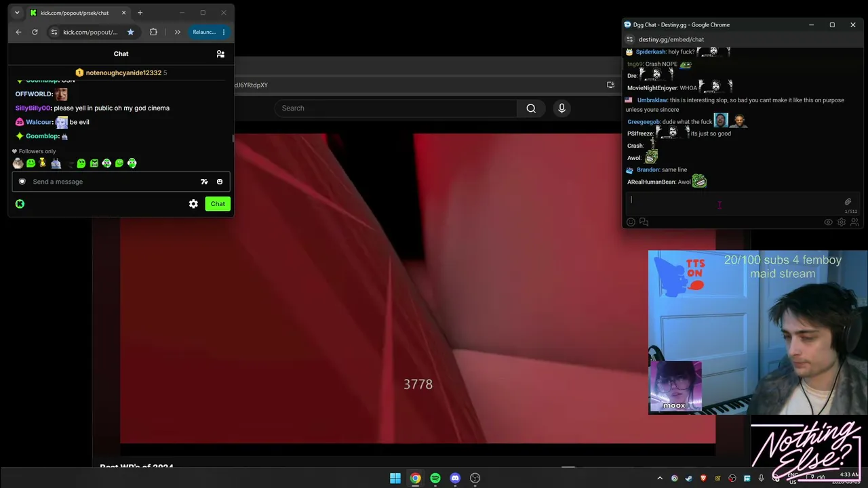Bookmark the Kick chat page with the star
This screenshot has width=868, height=488.
point(131,32)
